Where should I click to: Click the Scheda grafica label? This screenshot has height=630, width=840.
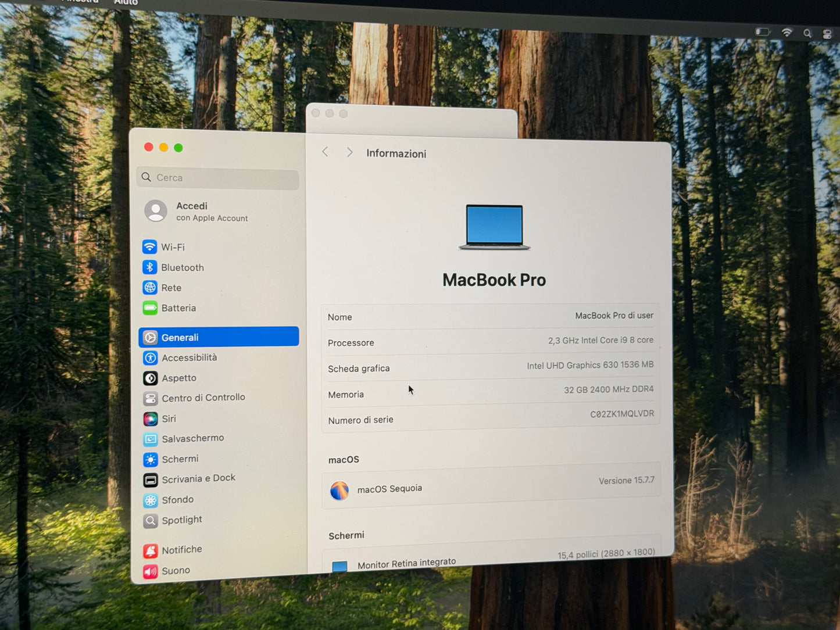[359, 368]
